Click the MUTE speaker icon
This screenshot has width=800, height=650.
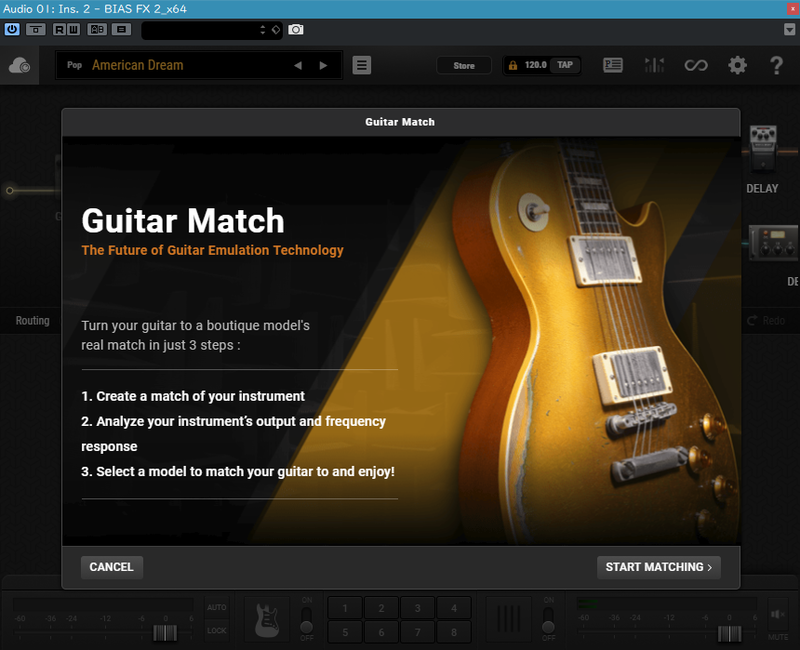click(x=778, y=615)
